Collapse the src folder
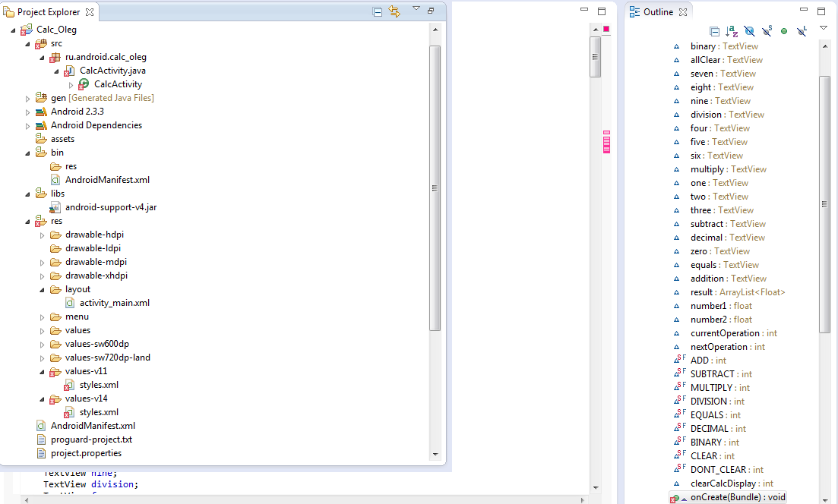Image resolution: width=838 pixels, height=504 pixels. pos(27,44)
